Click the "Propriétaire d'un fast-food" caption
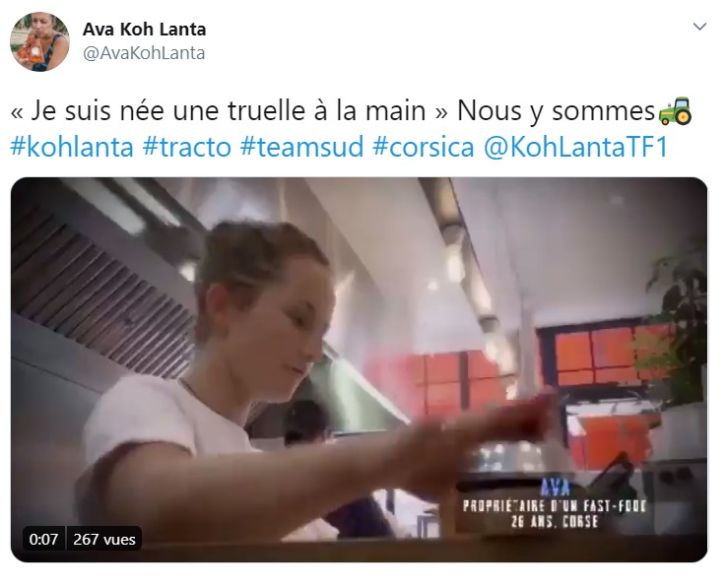 (x=555, y=506)
